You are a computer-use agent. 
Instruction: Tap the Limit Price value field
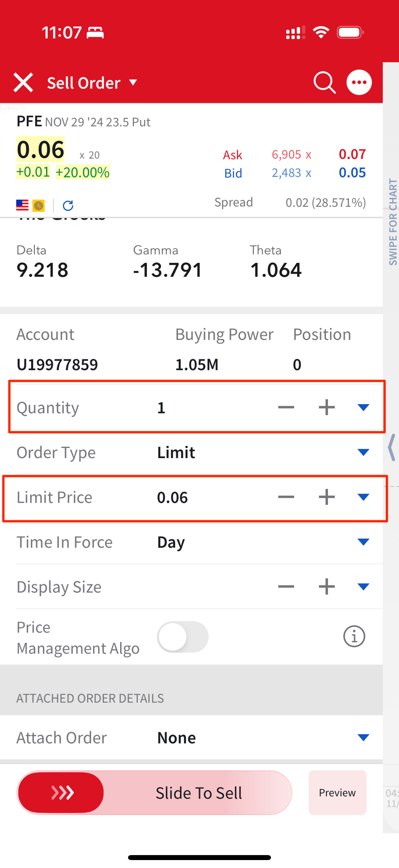pyautogui.click(x=172, y=497)
